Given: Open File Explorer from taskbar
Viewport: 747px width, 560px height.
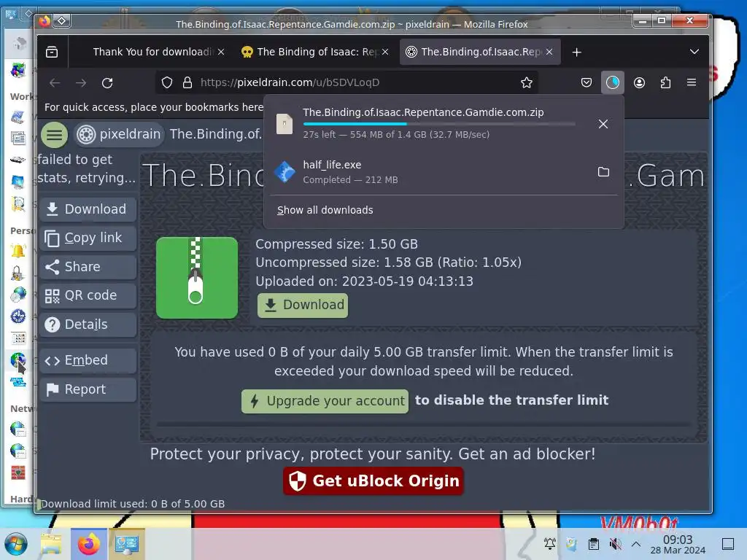Looking at the screenshot, I should 51,544.
